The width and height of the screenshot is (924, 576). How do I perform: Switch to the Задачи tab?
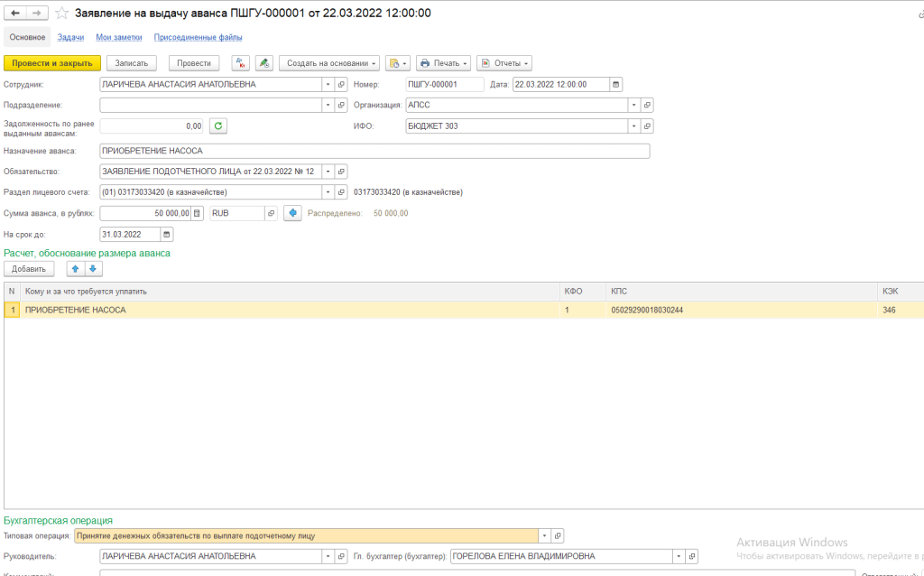70,37
